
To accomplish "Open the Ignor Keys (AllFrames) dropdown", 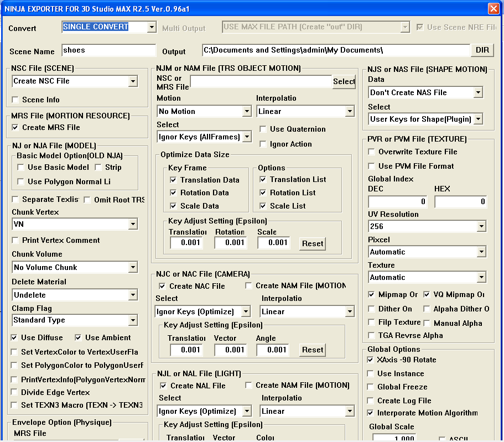I will (x=204, y=137).
